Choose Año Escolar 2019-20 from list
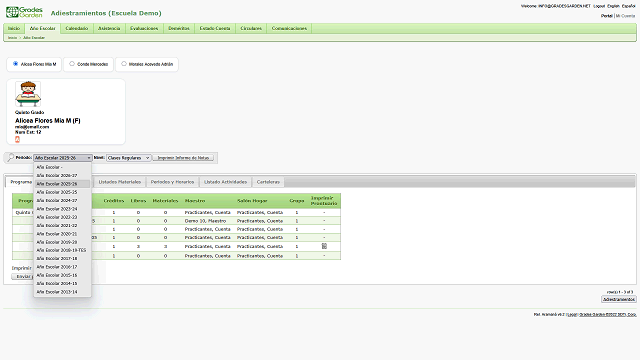The image size is (640, 360). pyautogui.click(x=62, y=242)
